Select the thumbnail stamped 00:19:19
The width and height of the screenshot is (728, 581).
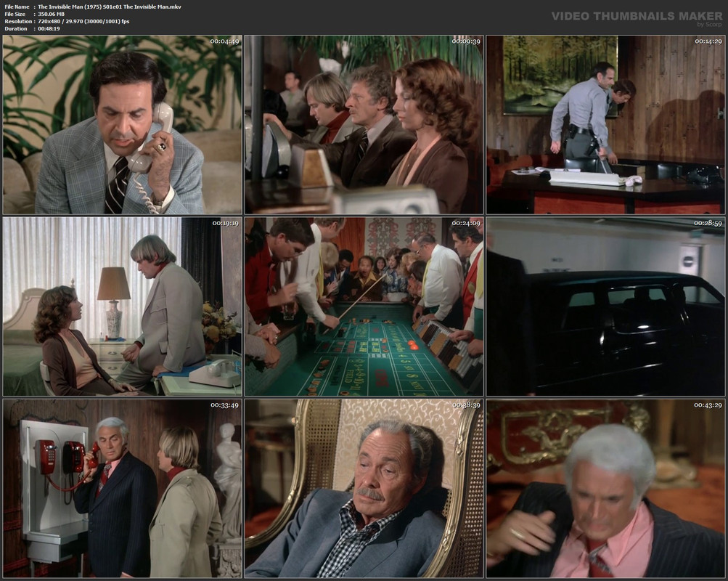coord(122,306)
